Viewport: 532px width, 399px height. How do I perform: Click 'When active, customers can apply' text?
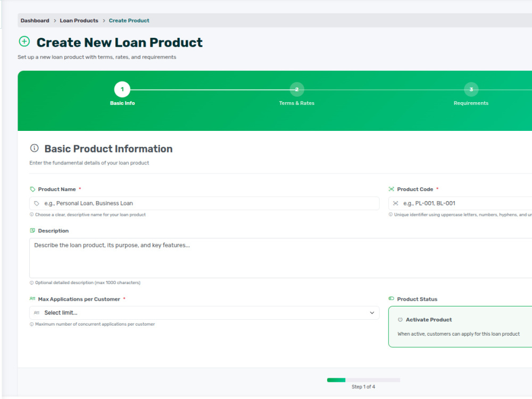pyautogui.click(x=459, y=334)
